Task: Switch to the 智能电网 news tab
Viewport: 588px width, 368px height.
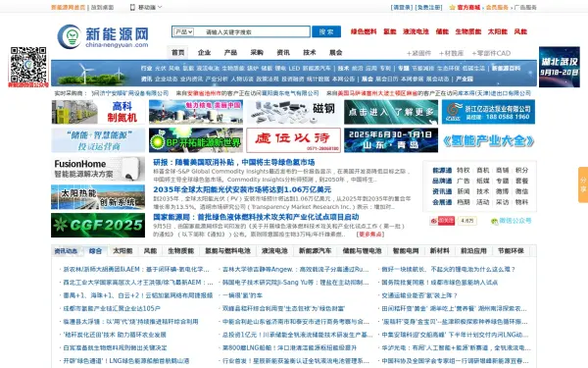Action: pos(406,251)
